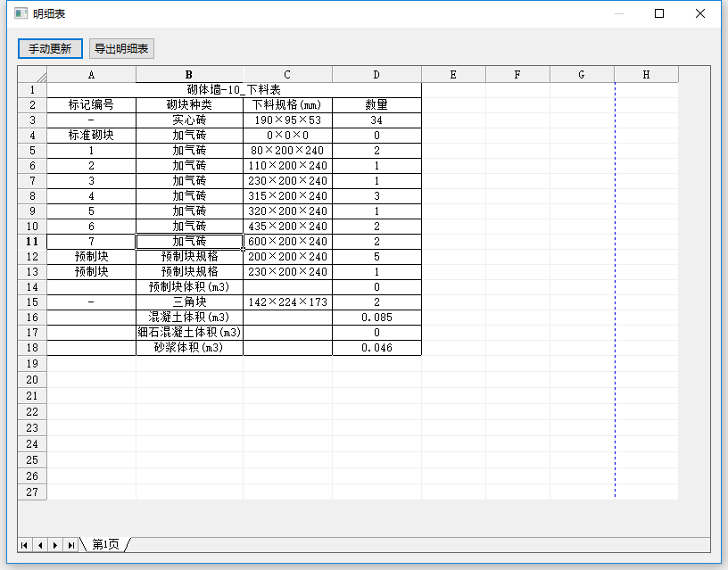Select column B header
Viewport: 728px width, 570px height.
189,75
